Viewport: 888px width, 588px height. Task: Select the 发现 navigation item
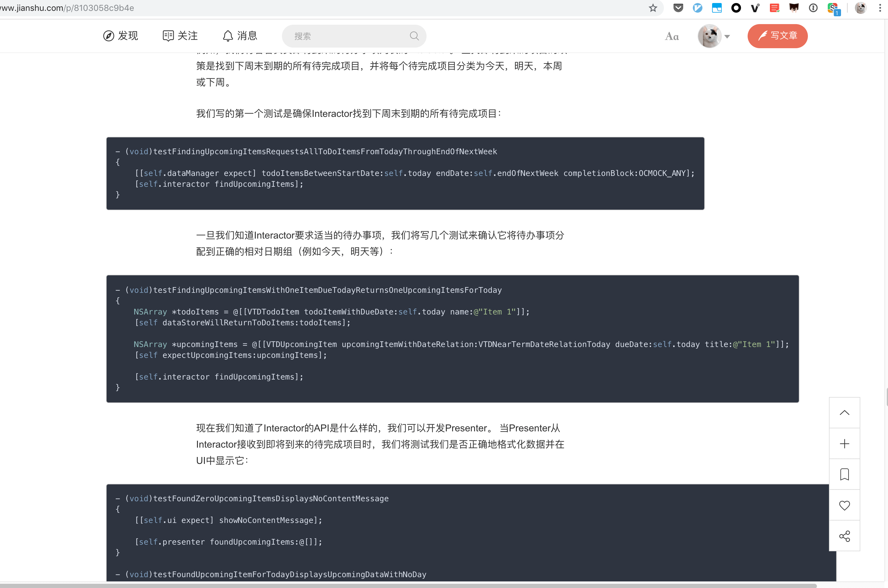[120, 36]
